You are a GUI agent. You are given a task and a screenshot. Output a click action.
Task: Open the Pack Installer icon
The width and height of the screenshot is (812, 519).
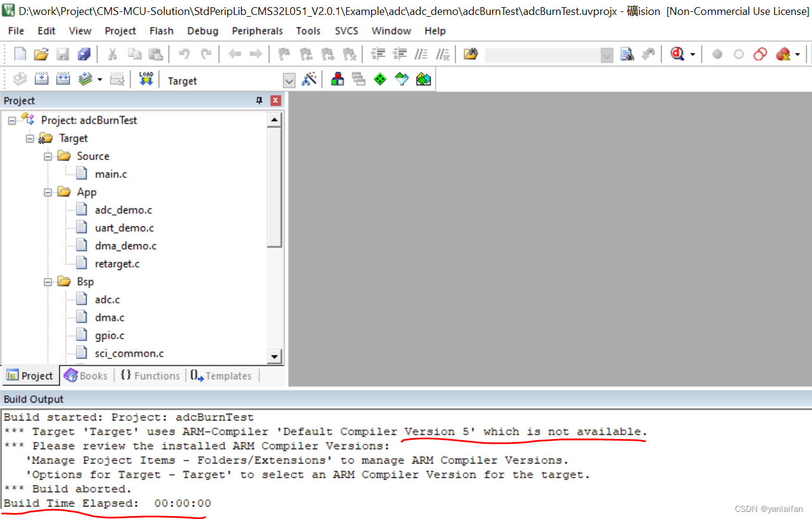point(423,79)
